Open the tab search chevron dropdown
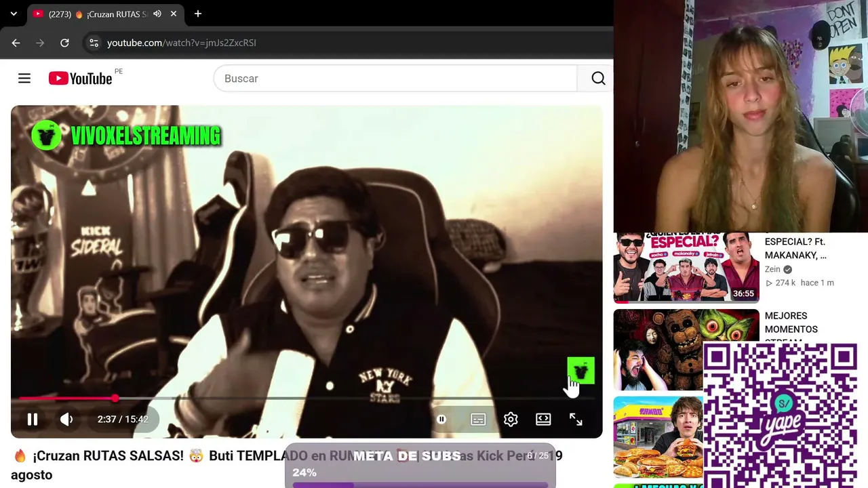This screenshot has width=868, height=488. pyautogui.click(x=14, y=14)
